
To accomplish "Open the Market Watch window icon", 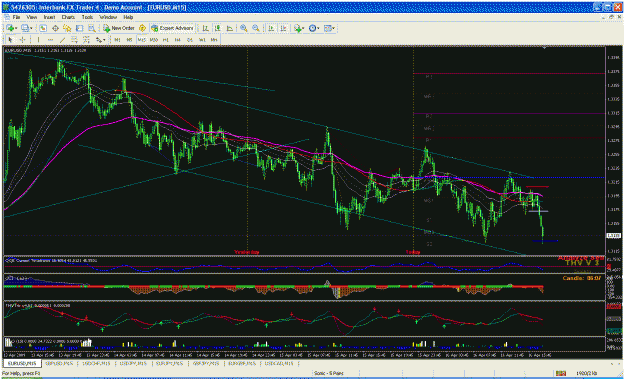I will click(x=43, y=28).
